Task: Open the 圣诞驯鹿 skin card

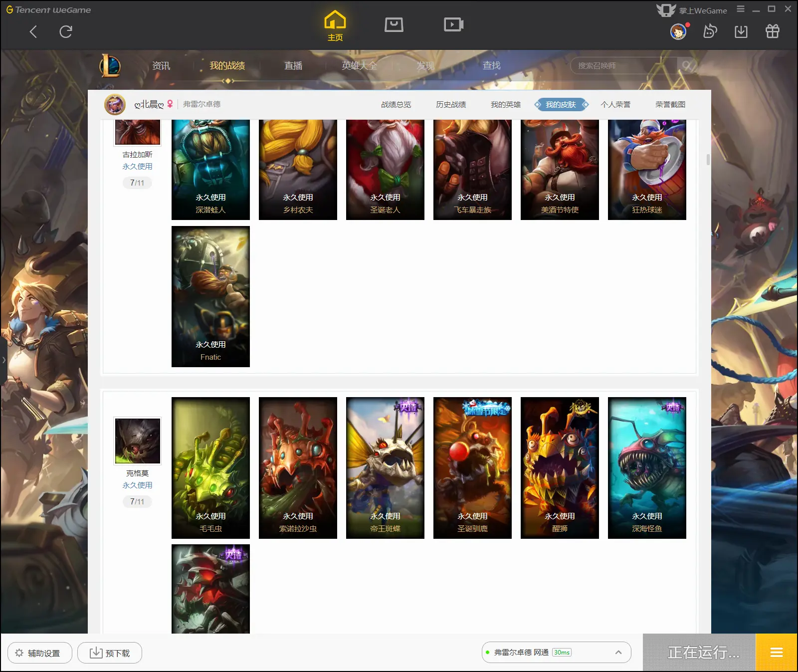Action: point(472,467)
